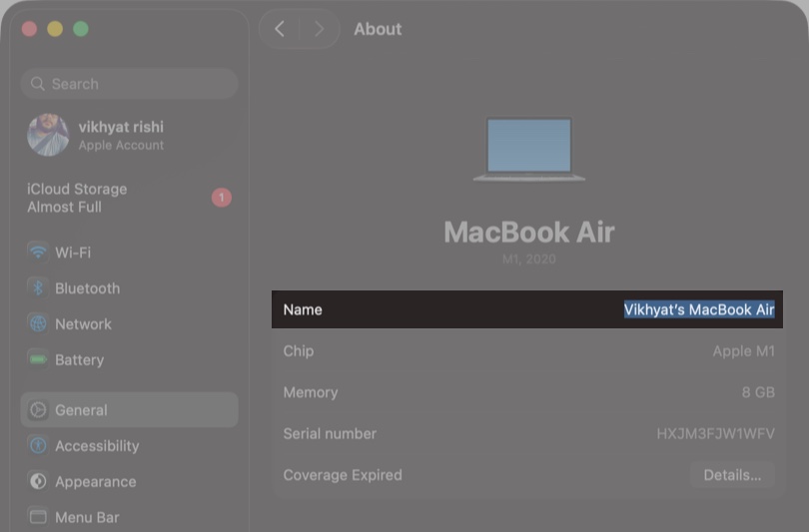Screen dimensions: 809x532
Task: Click the Serial number label
Action: [x=330, y=433]
